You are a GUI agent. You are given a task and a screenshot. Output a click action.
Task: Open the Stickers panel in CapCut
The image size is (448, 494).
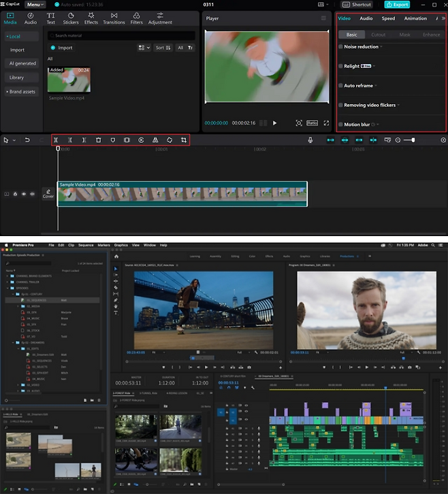(71, 18)
